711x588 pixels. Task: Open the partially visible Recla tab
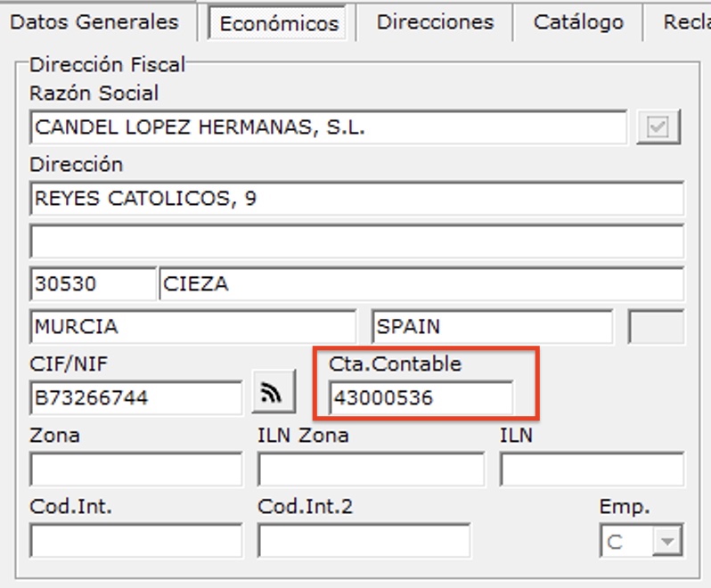[686, 22]
